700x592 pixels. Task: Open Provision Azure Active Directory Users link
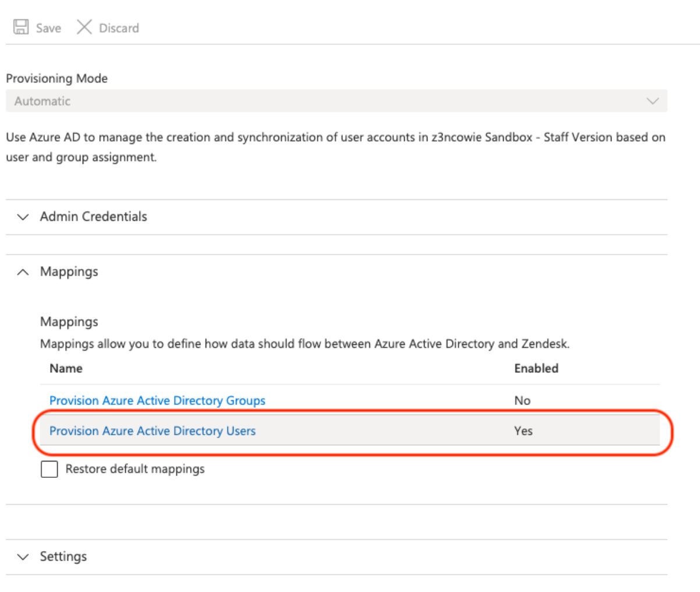[x=153, y=431]
